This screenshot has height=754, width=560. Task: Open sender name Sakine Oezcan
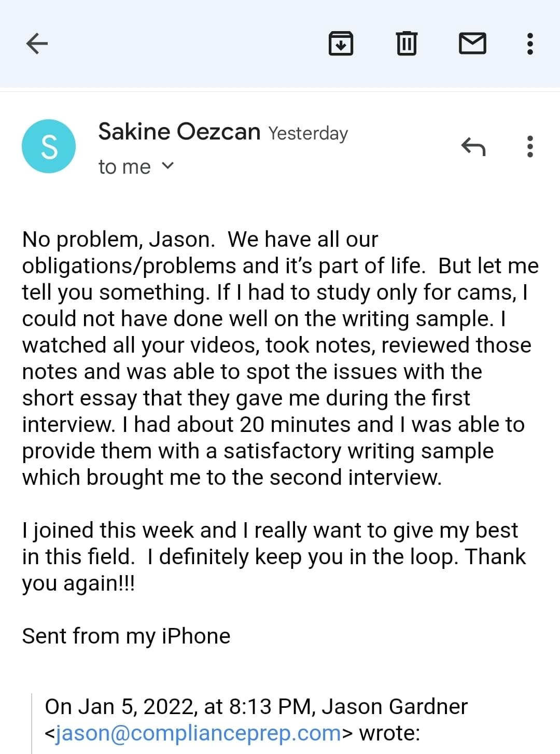pyautogui.click(x=179, y=132)
